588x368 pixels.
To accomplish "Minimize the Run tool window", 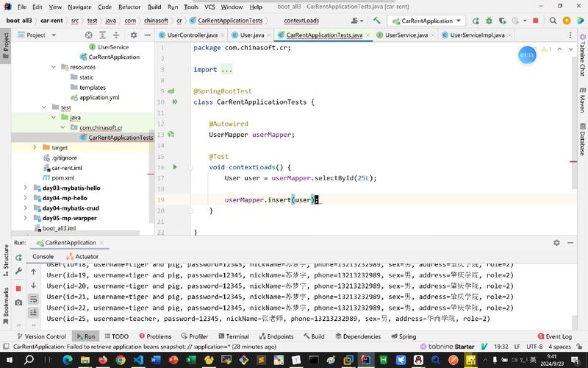I will 570,243.
